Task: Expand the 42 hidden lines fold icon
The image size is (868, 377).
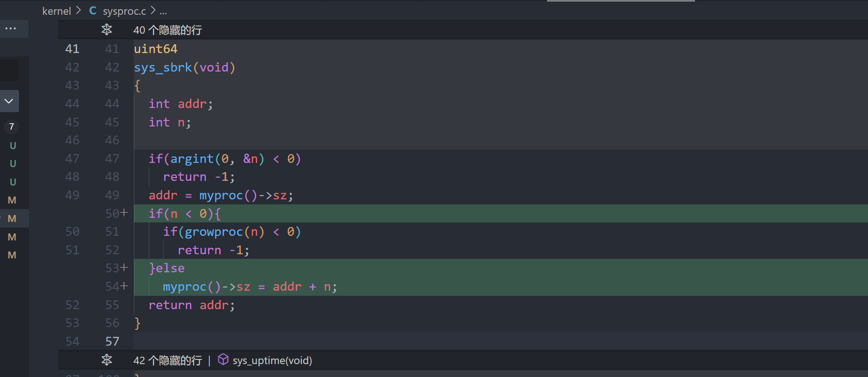Action: [107, 360]
